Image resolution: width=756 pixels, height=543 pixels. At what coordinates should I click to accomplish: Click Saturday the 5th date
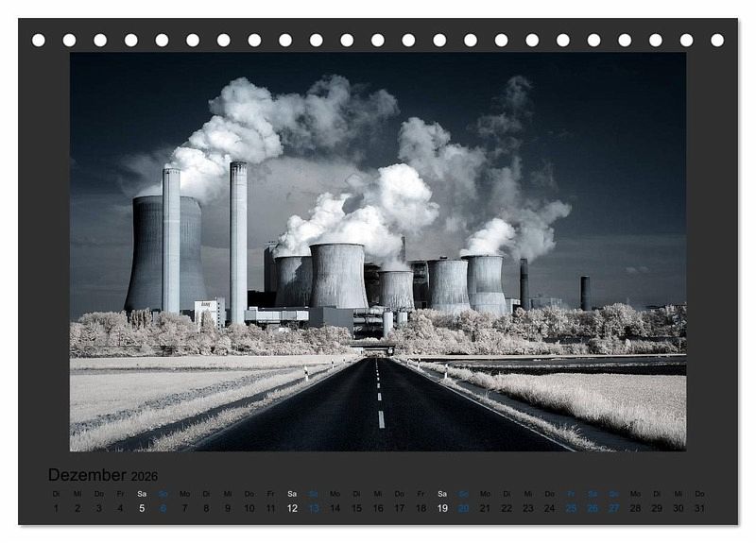pyautogui.click(x=142, y=508)
